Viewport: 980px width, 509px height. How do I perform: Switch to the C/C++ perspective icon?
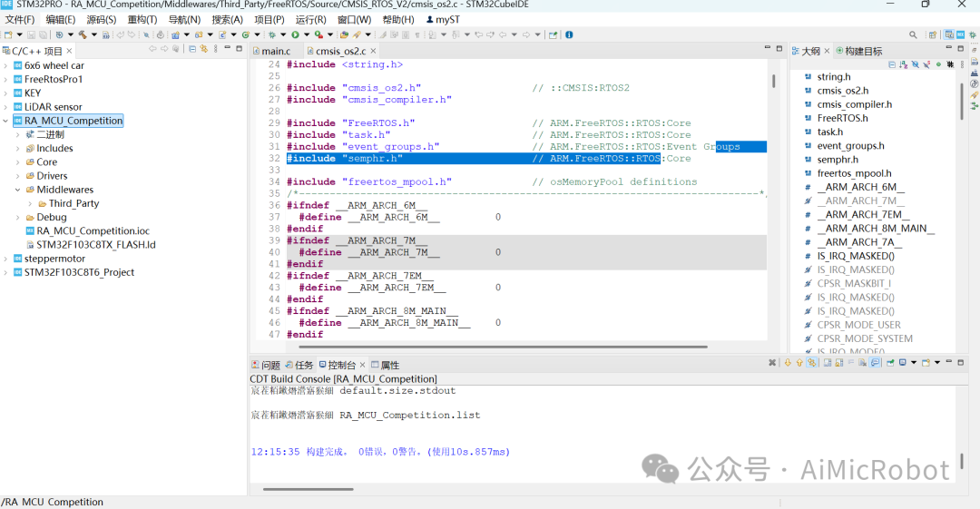[949, 34]
